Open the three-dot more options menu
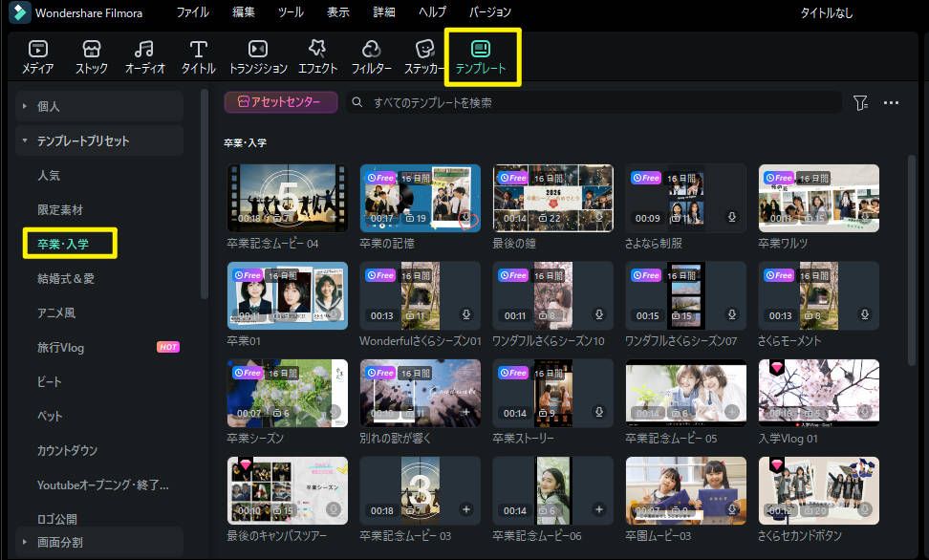Screen dimensions: 929x560 (x=891, y=103)
